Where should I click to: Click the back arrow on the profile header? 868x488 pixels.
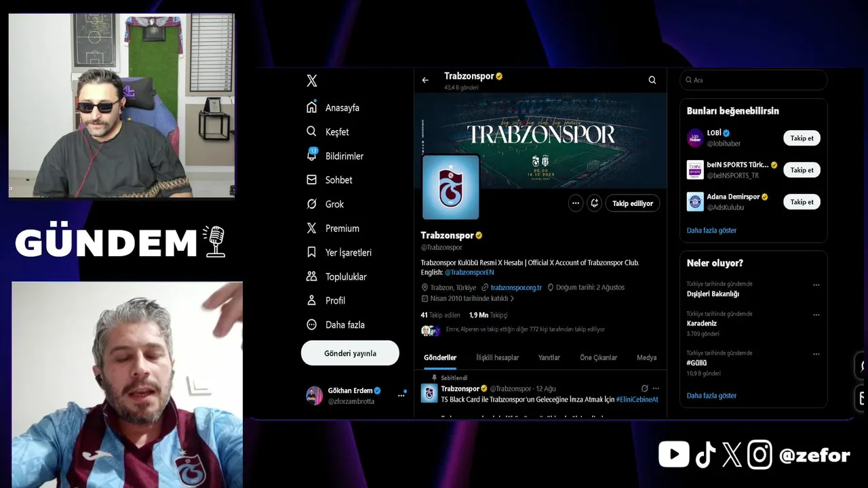(x=425, y=80)
